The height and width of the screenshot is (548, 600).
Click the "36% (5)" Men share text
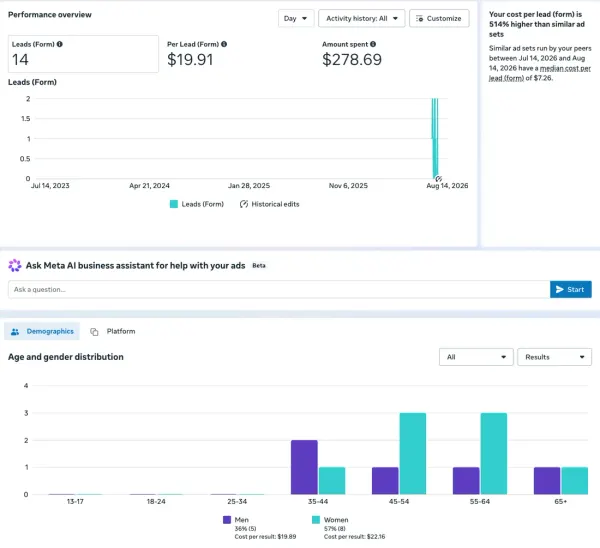(x=245, y=528)
